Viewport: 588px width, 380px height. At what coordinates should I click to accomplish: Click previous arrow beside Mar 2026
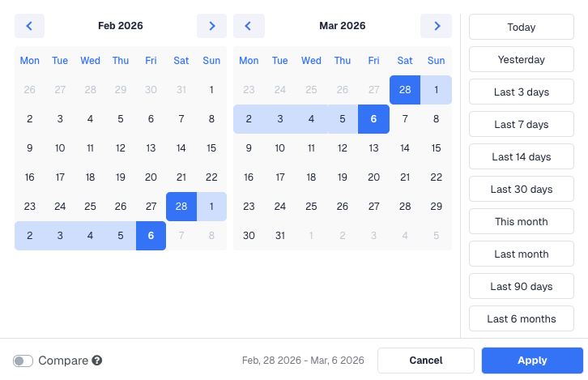pyautogui.click(x=249, y=26)
